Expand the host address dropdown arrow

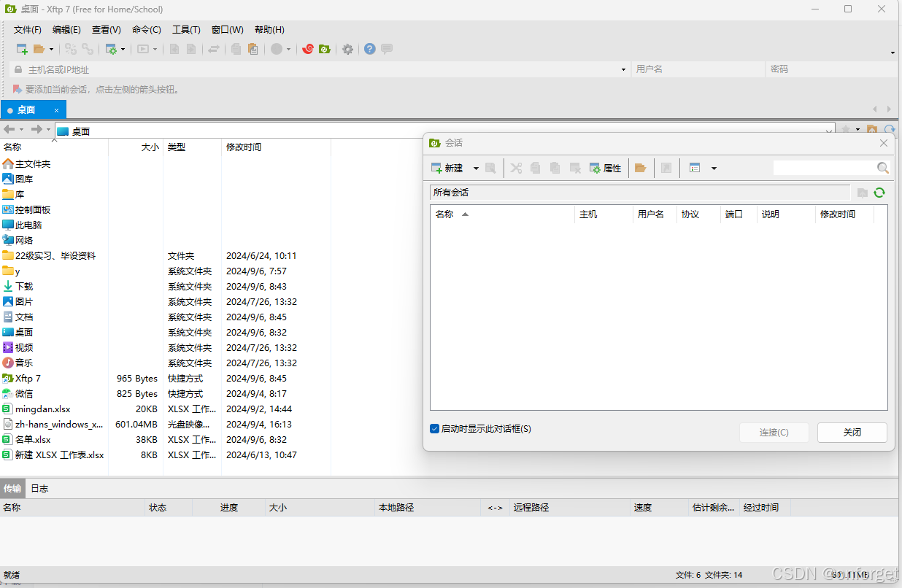click(623, 69)
